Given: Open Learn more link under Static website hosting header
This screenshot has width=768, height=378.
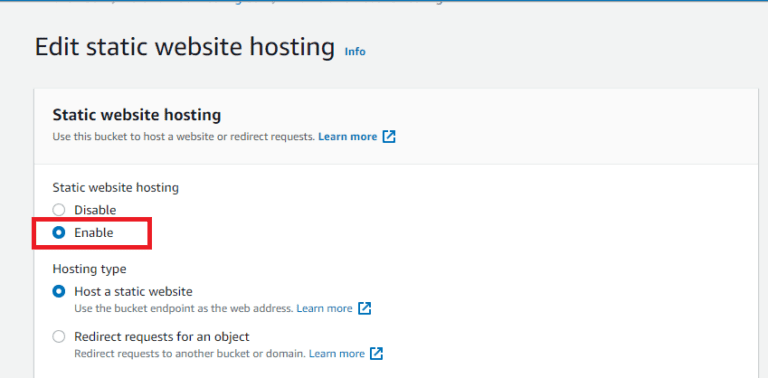Looking at the screenshot, I should pyautogui.click(x=348, y=137).
